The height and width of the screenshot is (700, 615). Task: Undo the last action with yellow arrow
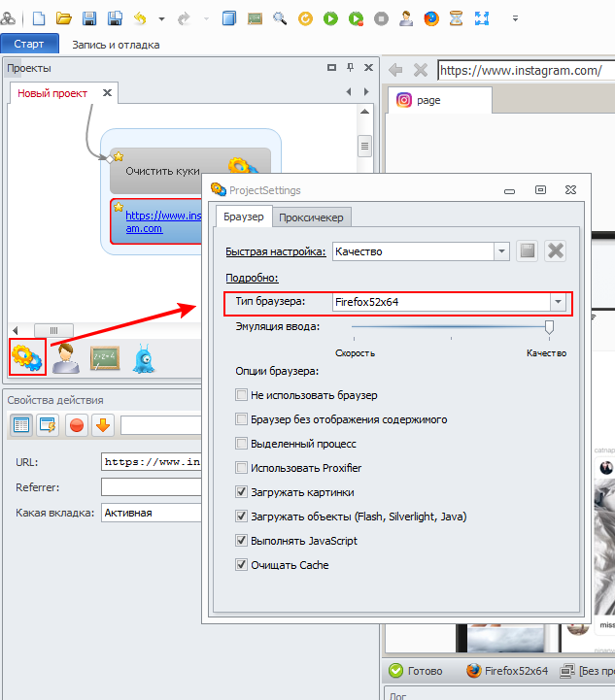click(x=140, y=18)
